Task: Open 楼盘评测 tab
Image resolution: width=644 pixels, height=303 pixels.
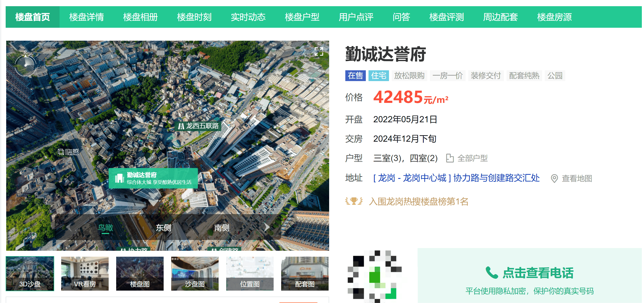Action: pyautogui.click(x=447, y=17)
